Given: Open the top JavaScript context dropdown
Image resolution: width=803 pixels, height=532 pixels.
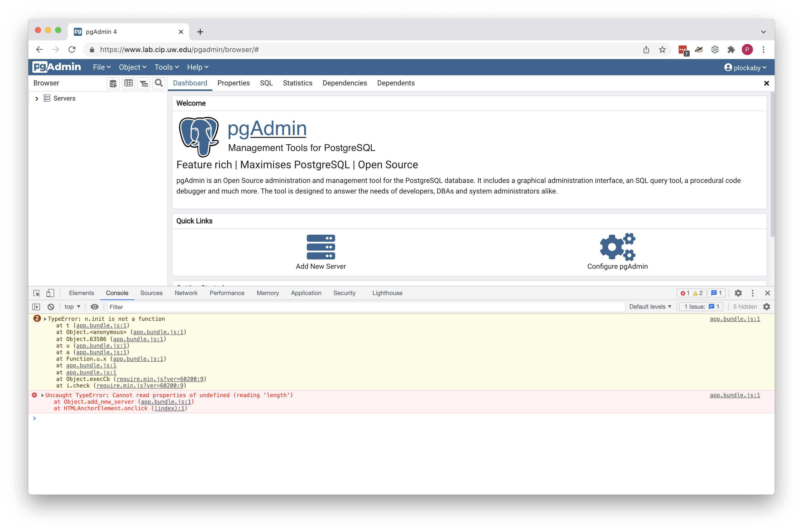Looking at the screenshot, I should point(72,307).
